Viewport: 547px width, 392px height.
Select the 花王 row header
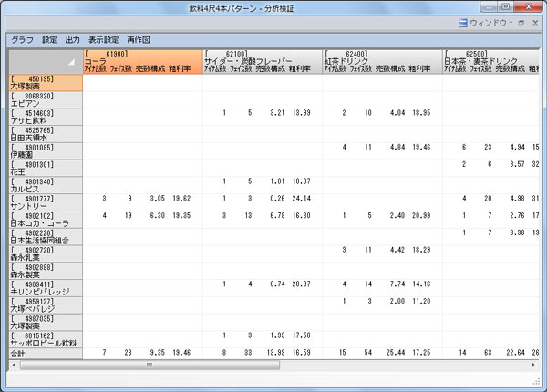tap(46, 168)
